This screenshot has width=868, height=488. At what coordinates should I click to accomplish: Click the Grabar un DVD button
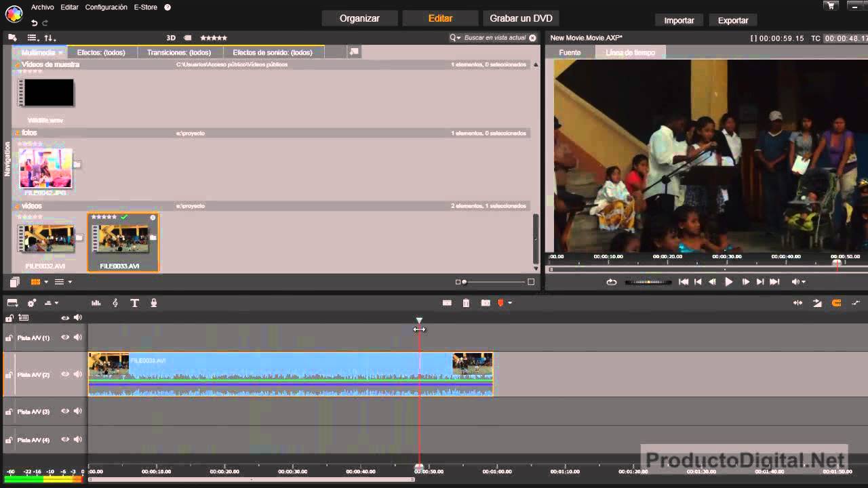(521, 18)
